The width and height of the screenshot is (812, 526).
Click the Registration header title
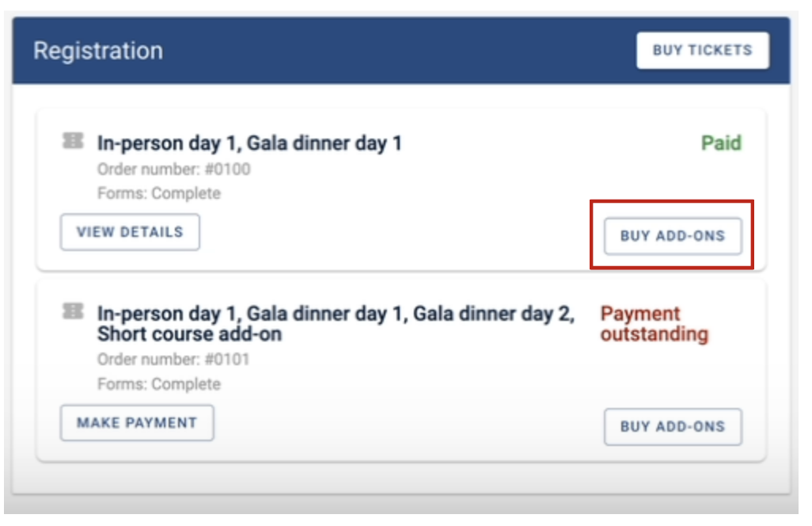98,51
